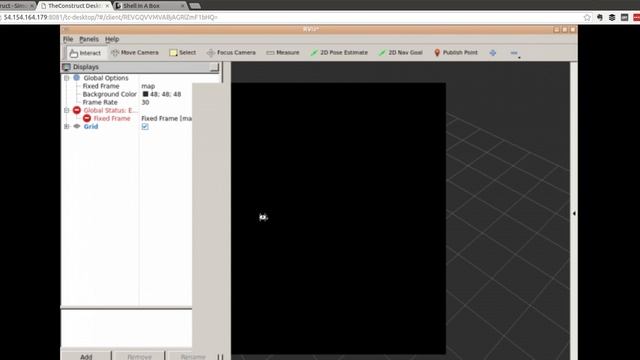This screenshot has width=640, height=360.
Task: Bookmark this page with star icon
Action: tap(587, 18)
